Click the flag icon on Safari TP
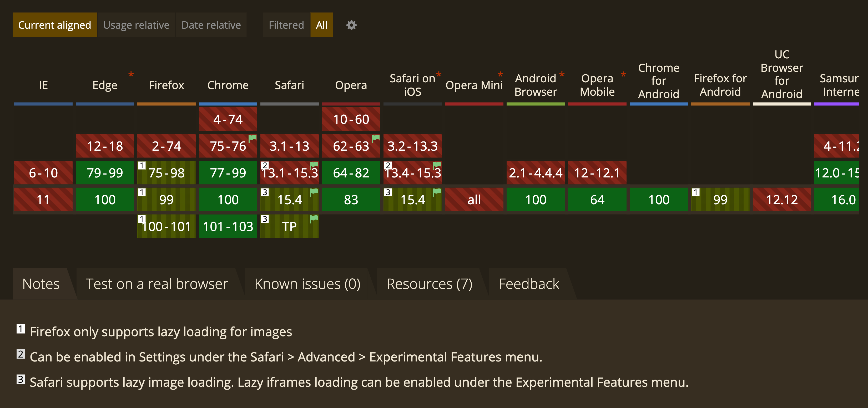The height and width of the screenshot is (408, 868). (314, 219)
